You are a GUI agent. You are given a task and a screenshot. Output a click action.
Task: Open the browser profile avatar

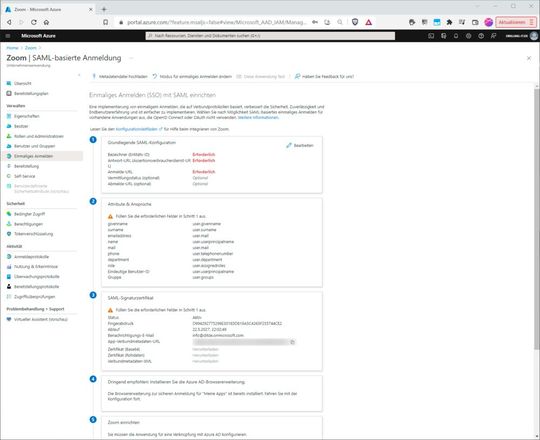click(x=489, y=22)
